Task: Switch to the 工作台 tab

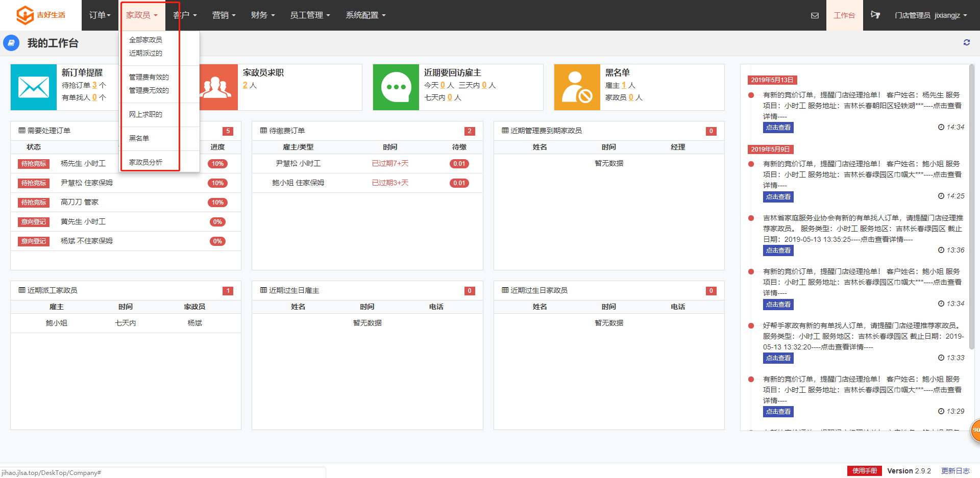Action: (844, 15)
